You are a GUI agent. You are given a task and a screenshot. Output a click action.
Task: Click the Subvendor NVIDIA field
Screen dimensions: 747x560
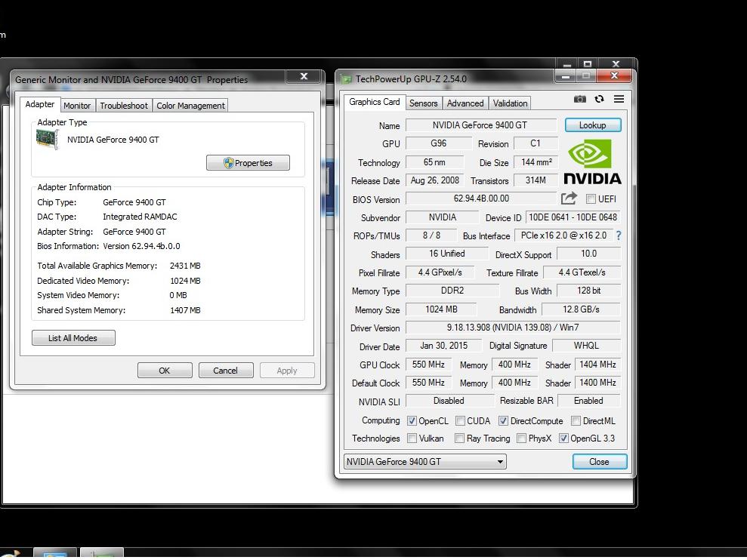(x=442, y=217)
